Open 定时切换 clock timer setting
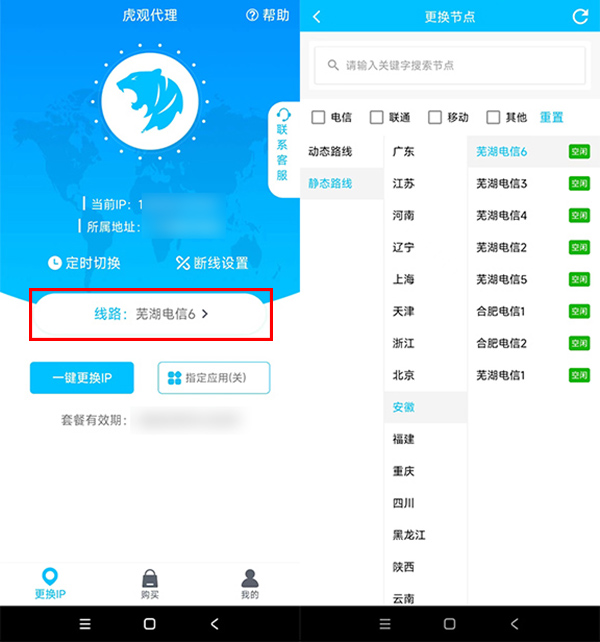 coord(85,263)
